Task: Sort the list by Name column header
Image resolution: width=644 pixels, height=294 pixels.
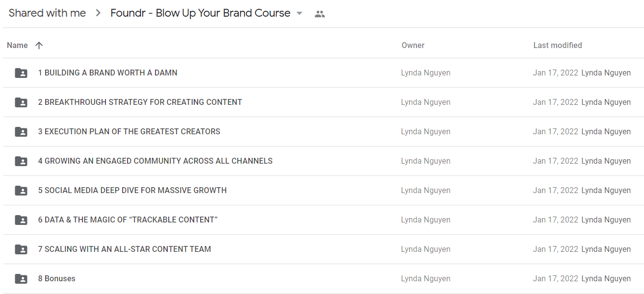Action: tap(17, 45)
